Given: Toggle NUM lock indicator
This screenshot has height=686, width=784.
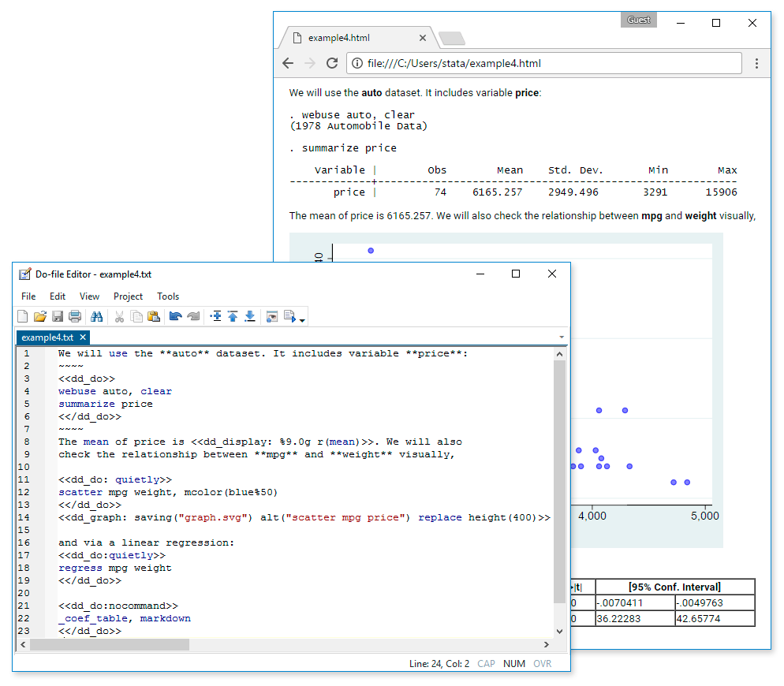Looking at the screenshot, I should click(x=513, y=663).
